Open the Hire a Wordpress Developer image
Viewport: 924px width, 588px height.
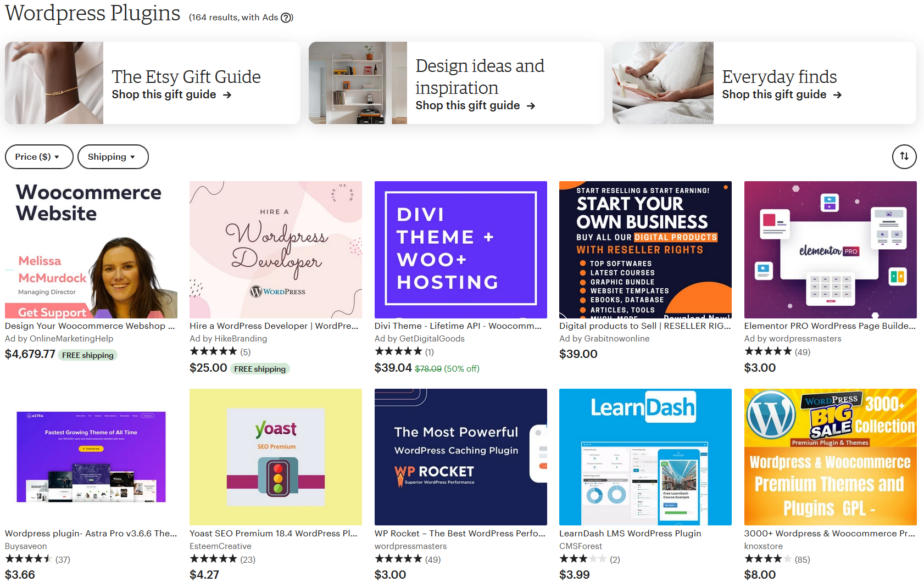276,250
